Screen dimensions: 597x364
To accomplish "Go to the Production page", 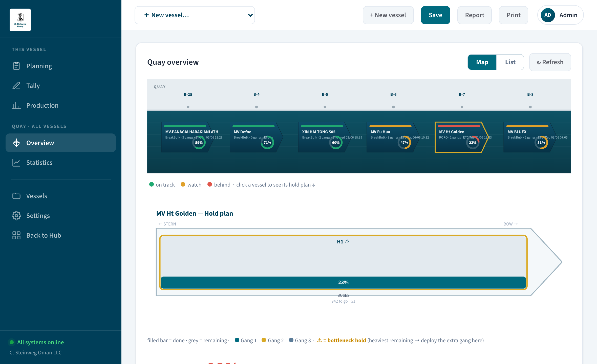I will [61, 105].
